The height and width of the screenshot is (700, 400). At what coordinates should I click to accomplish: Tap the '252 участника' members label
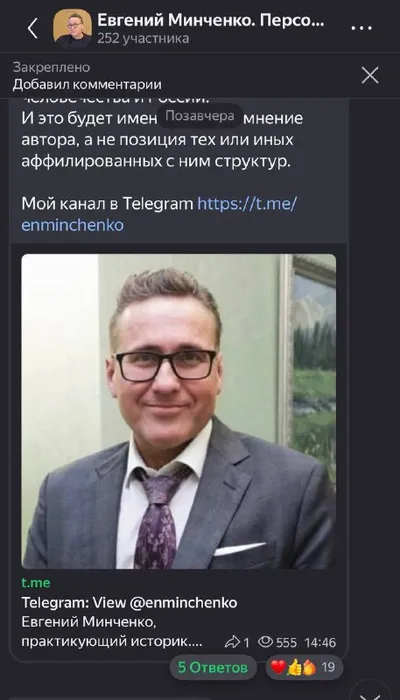pyautogui.click(x=143, y=39)
